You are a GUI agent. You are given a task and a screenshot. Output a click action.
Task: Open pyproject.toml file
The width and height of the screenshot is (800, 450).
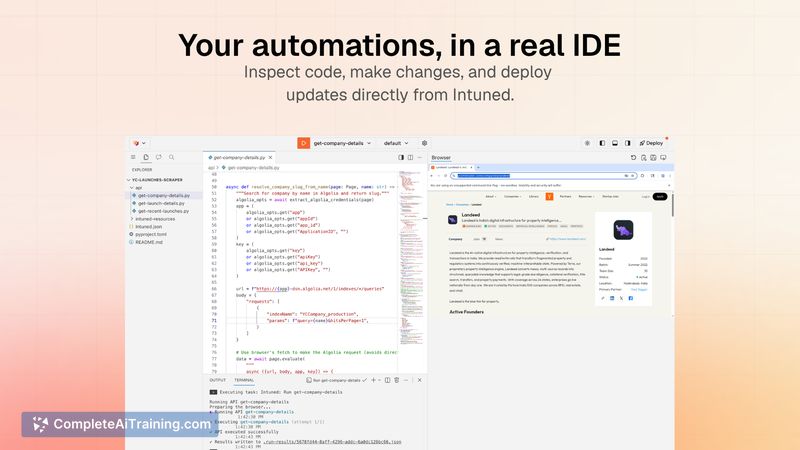coord(151,234)
